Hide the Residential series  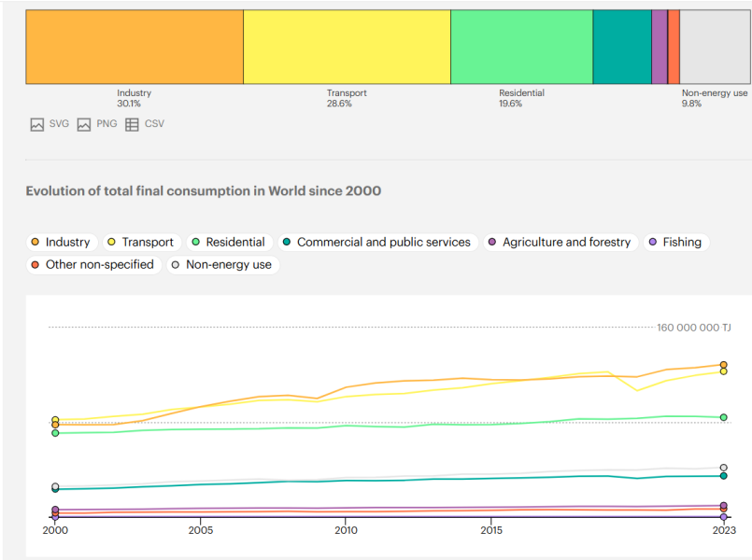228,242
